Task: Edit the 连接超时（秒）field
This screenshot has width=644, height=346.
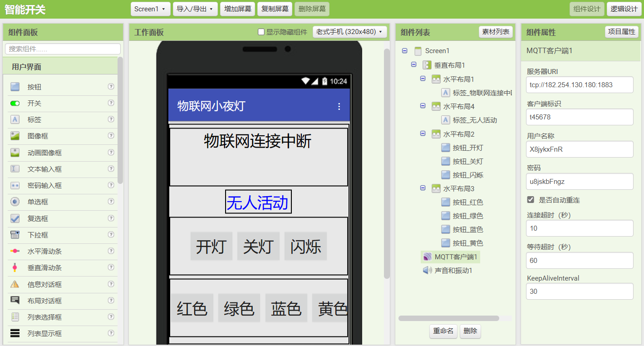Action: click(580, 228)
